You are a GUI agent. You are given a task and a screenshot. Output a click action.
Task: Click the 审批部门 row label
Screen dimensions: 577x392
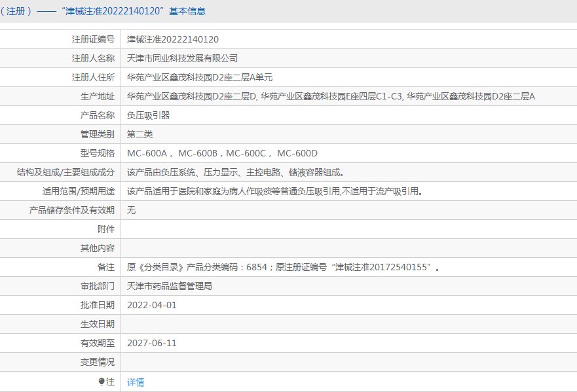coord(98,287)
